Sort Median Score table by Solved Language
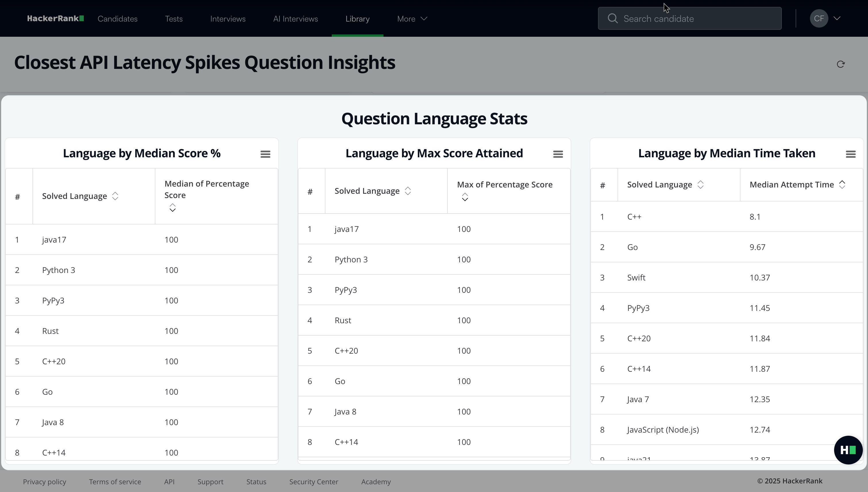The image size is (868, 492). point(115,196)
